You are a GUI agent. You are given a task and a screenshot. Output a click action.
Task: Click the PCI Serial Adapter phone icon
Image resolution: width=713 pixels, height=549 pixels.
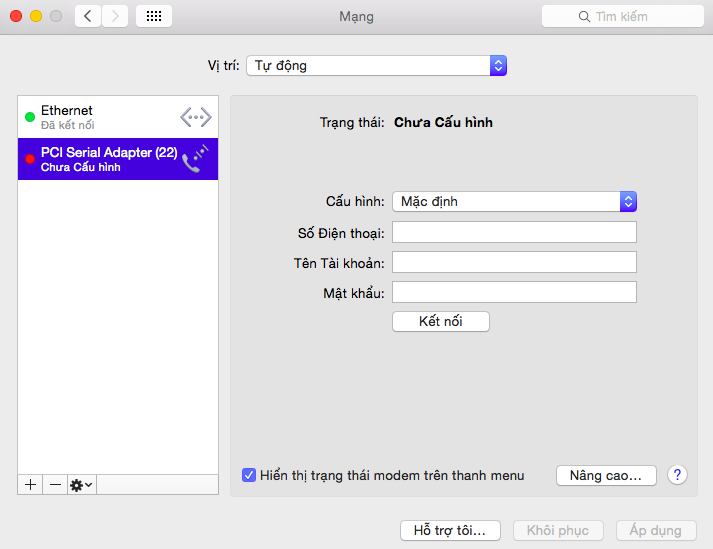click(195, 159)
